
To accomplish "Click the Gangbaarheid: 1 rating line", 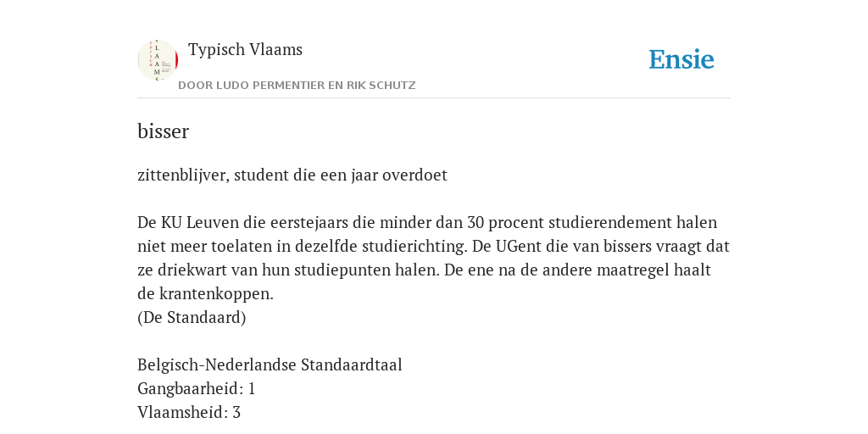I will pos(196,388).
